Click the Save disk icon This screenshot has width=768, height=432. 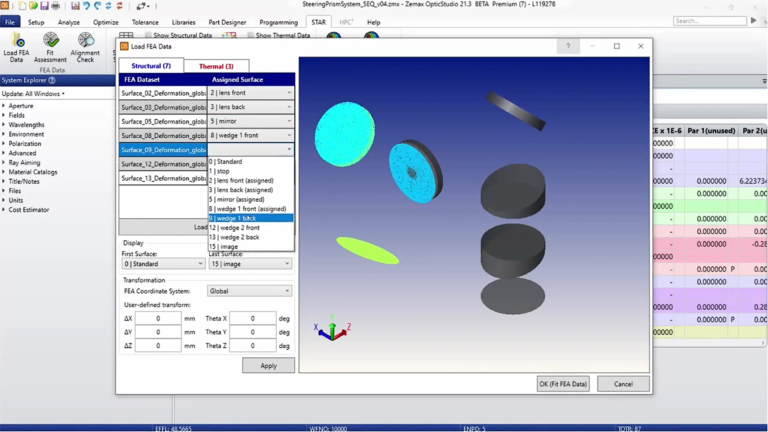coord(45,6)
